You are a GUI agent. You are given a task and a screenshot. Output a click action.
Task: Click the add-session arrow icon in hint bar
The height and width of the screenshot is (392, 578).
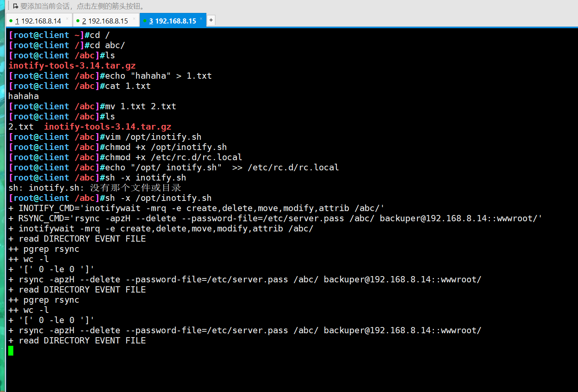click(16, 6)
